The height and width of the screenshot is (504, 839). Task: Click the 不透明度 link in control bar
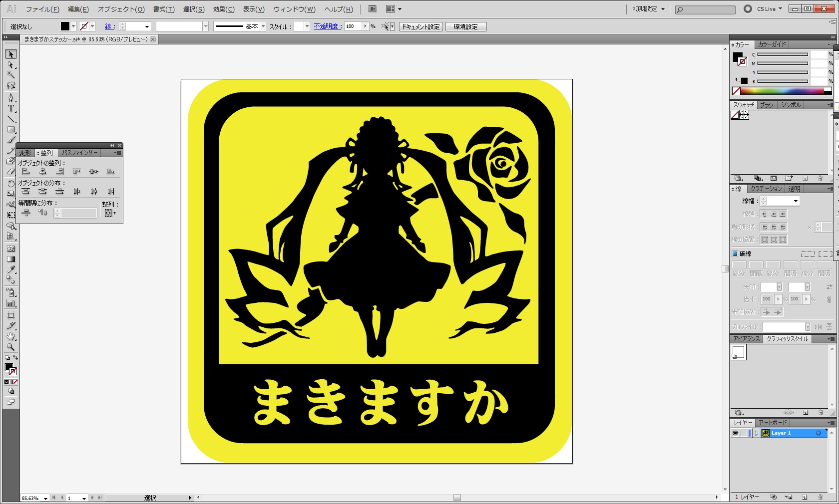(x=328, y=26)
